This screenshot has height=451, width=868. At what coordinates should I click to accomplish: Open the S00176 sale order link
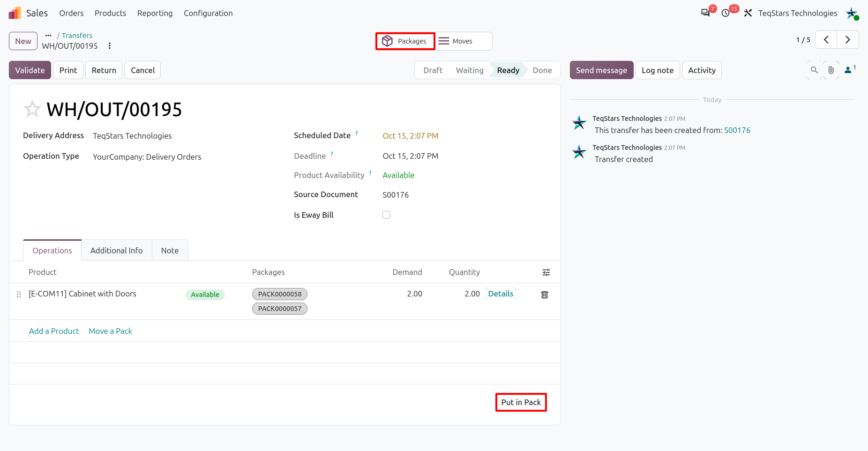click(737, 130)
